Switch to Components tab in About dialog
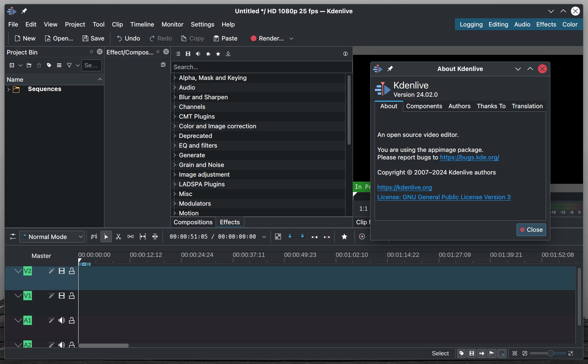This screenshot has height=364, width=588. (424, 106)
